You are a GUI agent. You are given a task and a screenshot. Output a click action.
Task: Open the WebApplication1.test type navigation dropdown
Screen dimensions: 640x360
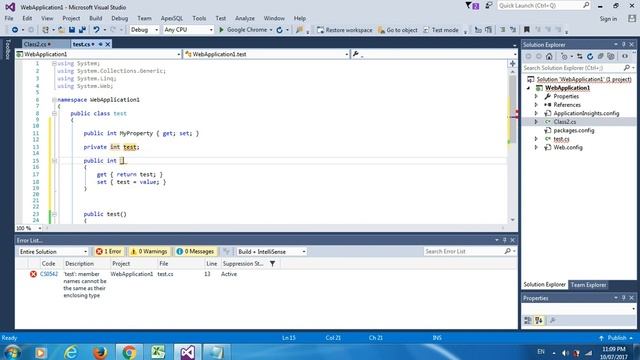pos(266,54)
